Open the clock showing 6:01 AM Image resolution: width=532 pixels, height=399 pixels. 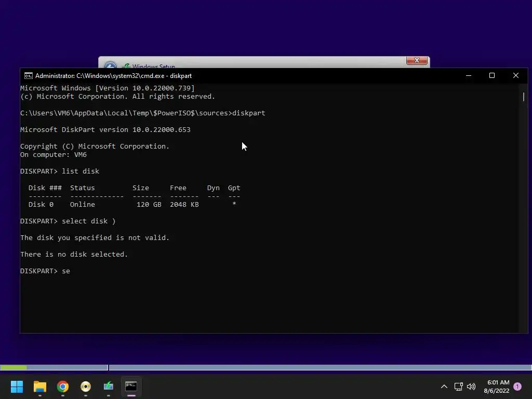click(497, 387)
